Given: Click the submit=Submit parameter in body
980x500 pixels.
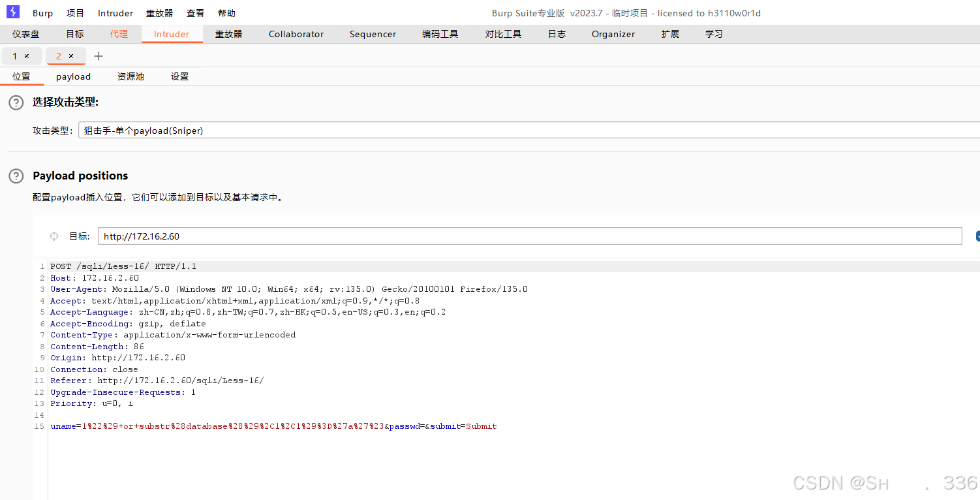Looking at the screenshot, I should [x=463, y=426].
